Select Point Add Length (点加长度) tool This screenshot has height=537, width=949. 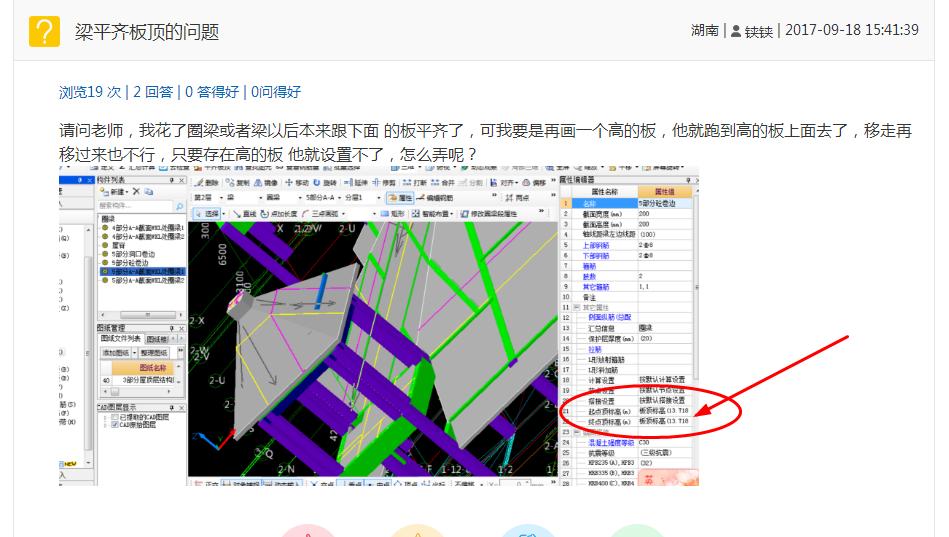(x=279, y=214)
